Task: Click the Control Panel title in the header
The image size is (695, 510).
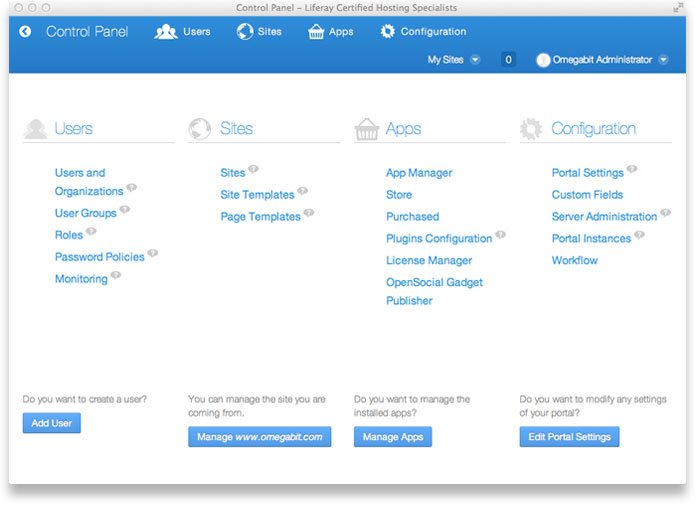Action: (87, 31)
